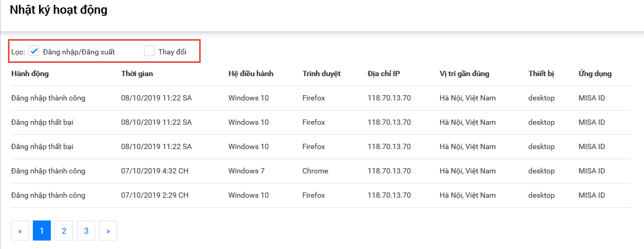The width and height of the screenshot is (644, 249).
Task: Go to the previous page using « arrow
Action: 20,230
